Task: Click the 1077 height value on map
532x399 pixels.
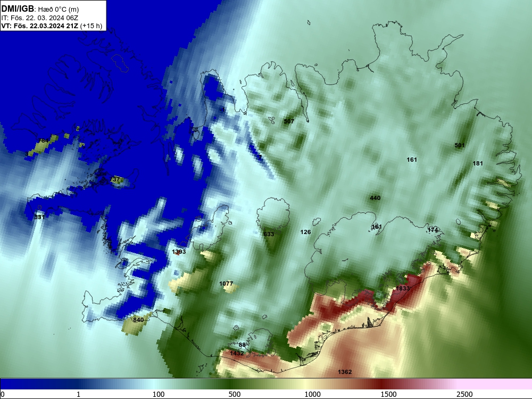Action: point(226,284)
